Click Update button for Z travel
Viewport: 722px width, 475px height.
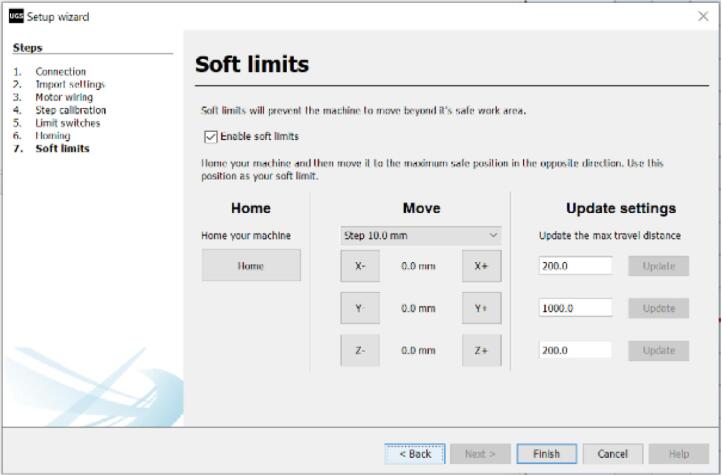coord(658,350)
